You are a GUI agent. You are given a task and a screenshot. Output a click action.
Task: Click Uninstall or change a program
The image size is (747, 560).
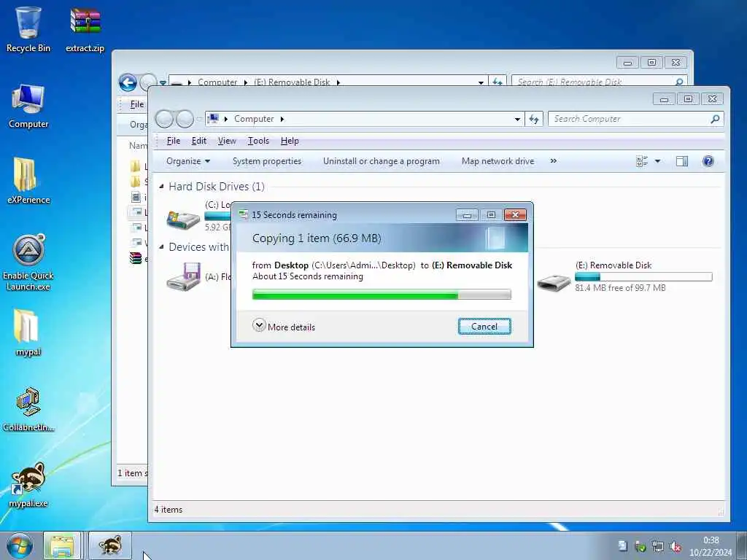(381, 161)
